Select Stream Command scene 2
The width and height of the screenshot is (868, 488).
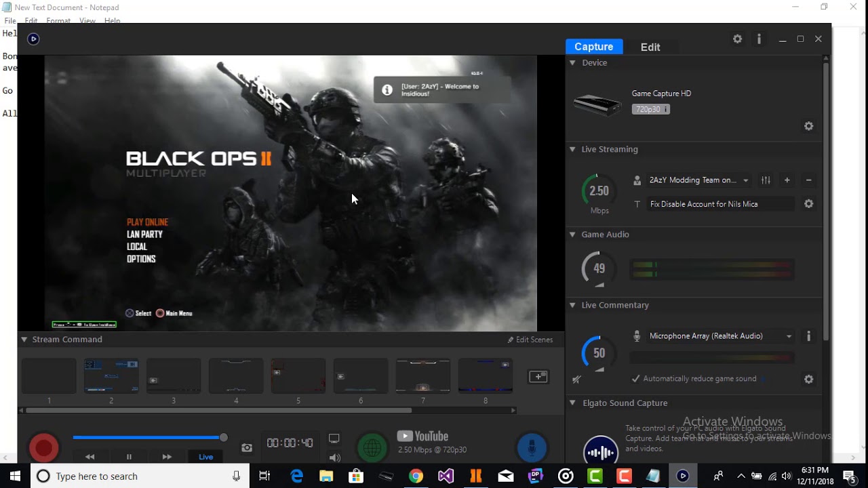pos(111,376)
